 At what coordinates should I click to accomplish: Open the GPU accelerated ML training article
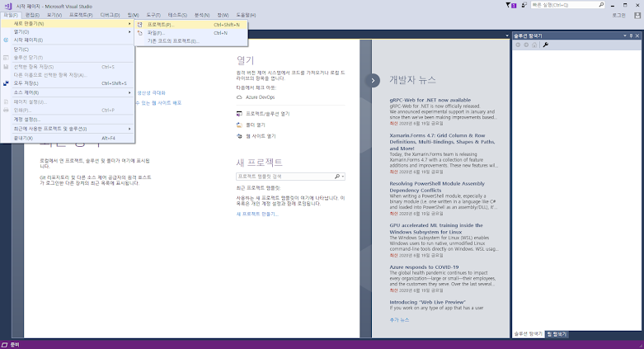436,229
